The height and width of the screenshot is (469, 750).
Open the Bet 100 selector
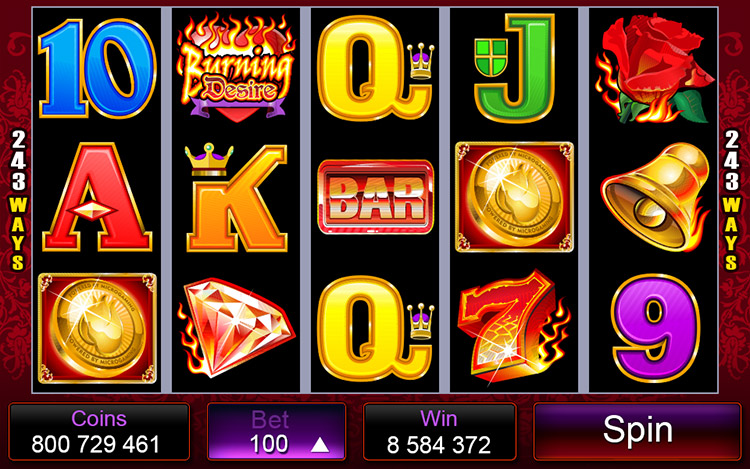(276, 432)
